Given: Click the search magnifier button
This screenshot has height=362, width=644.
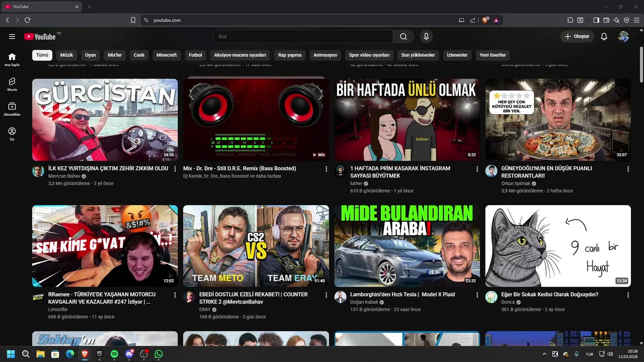Looking at the screenshot, I should click(404, 37).
